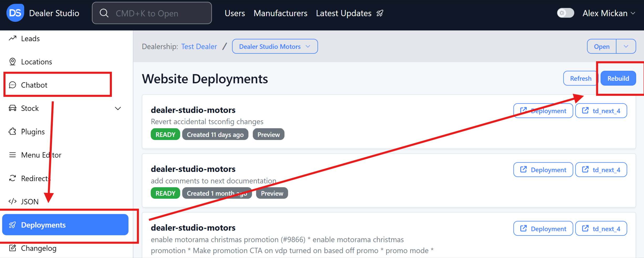The height and width of the screenshot is (258, 644).
Task: Toggle the light/dark theme switch
Action: pos(565,13)
